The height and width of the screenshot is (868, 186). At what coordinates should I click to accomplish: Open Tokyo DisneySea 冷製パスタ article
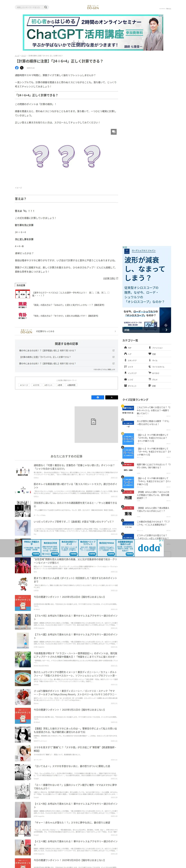point(75,674)
